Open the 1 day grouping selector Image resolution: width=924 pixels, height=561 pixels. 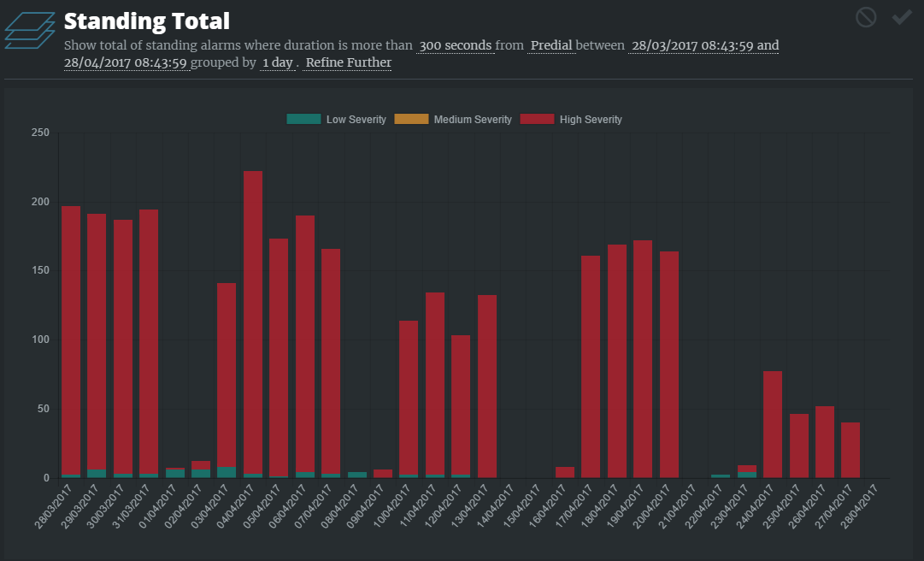[277, 62]
